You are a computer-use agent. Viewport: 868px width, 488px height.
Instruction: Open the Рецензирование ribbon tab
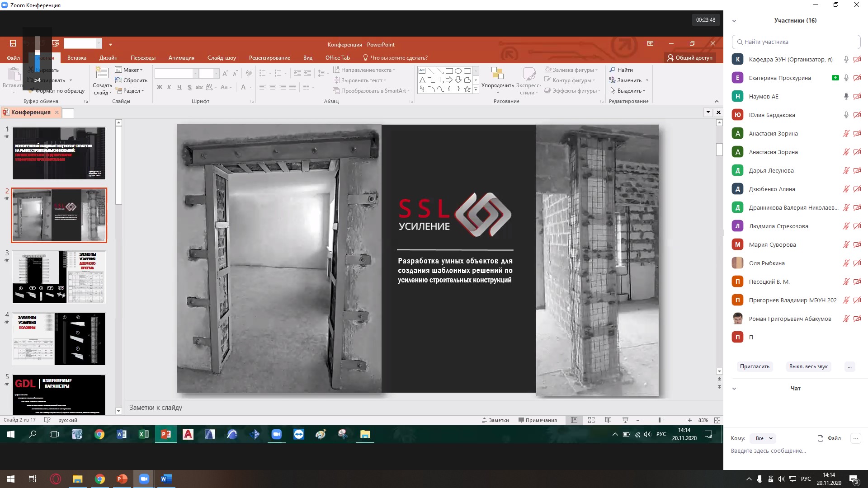click(269, 58)
